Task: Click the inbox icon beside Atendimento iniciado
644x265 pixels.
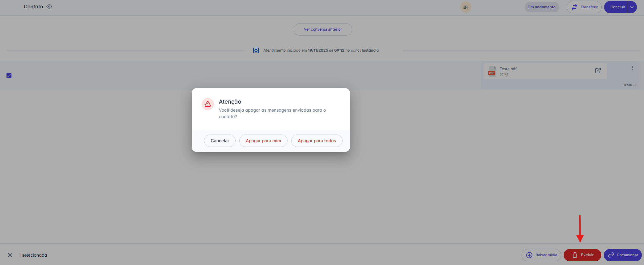Action: tap(256, 50)
